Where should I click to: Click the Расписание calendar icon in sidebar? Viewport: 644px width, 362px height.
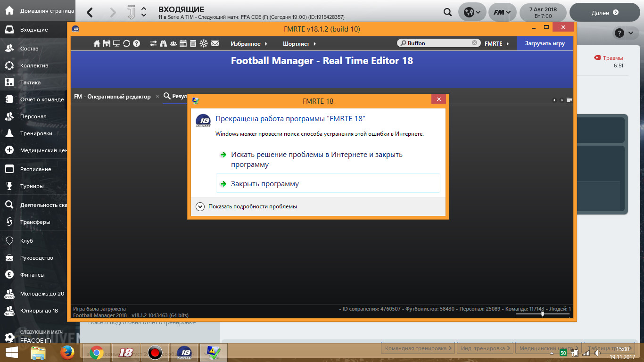point(9,169)
